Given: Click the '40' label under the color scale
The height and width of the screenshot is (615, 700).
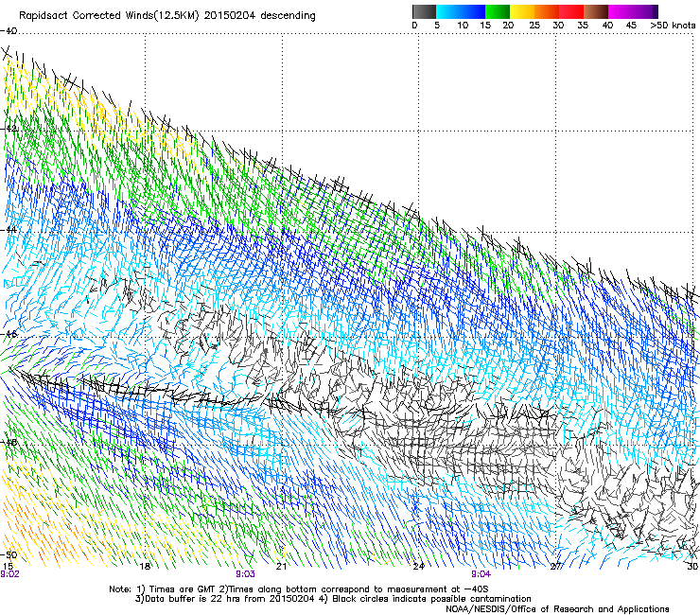Looking at the screenshot, I should tap(607, 26).
